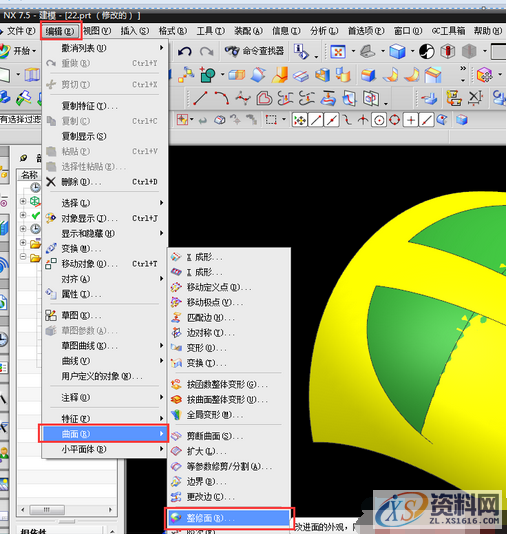This screenshot has width=507, height=534.
Task: Choose 匹配边(H)... in surface submenu
Action: click(229, 317)
